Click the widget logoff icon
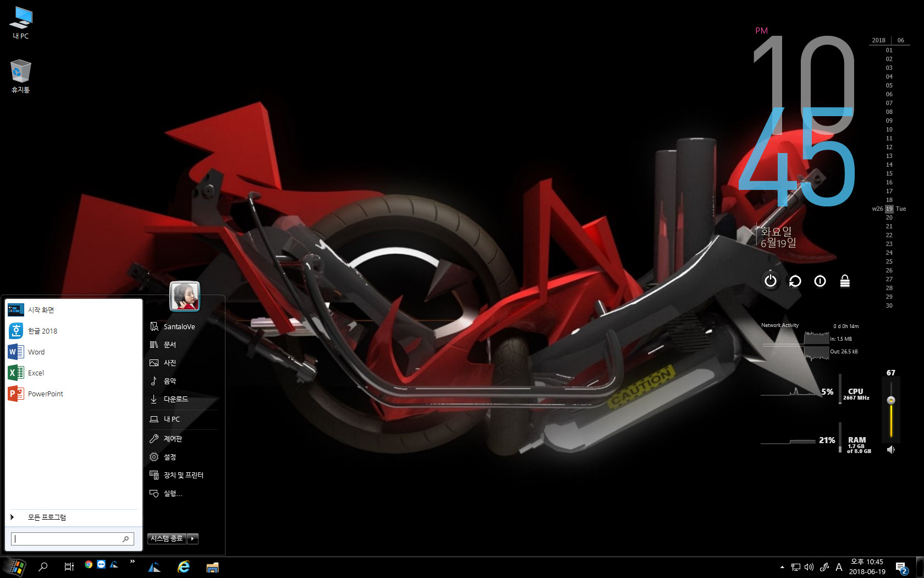 [820, 281]
